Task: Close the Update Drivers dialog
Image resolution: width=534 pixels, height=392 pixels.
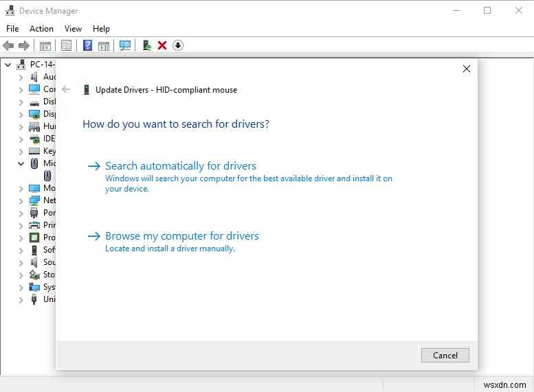Action: (x=467, y=69)
